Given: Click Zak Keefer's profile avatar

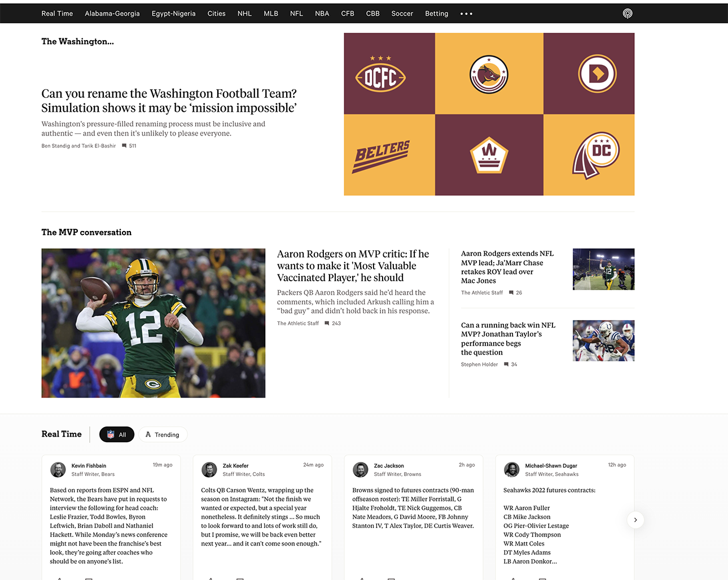Looking at the screenshot, I should pos(209,469).
